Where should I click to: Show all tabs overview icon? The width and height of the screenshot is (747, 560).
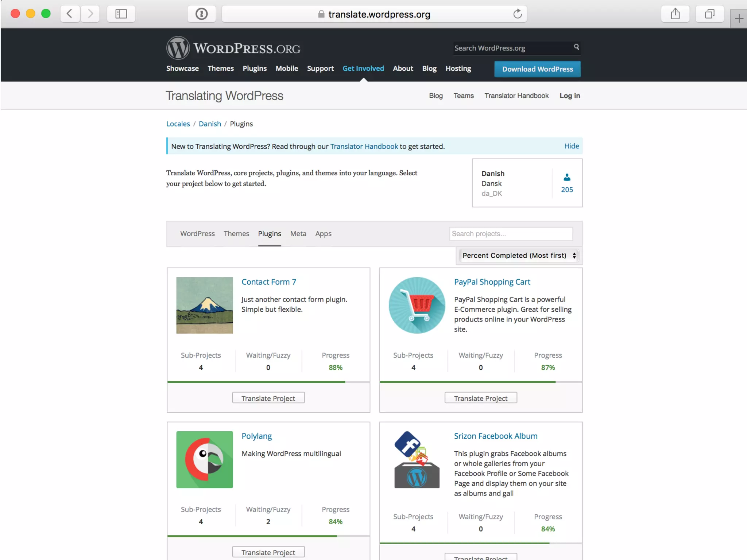point(709,14)
